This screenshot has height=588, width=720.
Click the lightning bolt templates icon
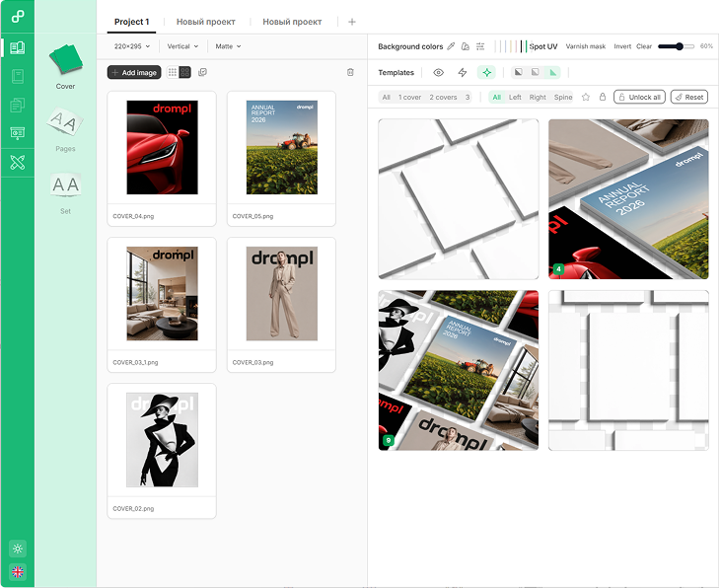(x=463, y=73)
